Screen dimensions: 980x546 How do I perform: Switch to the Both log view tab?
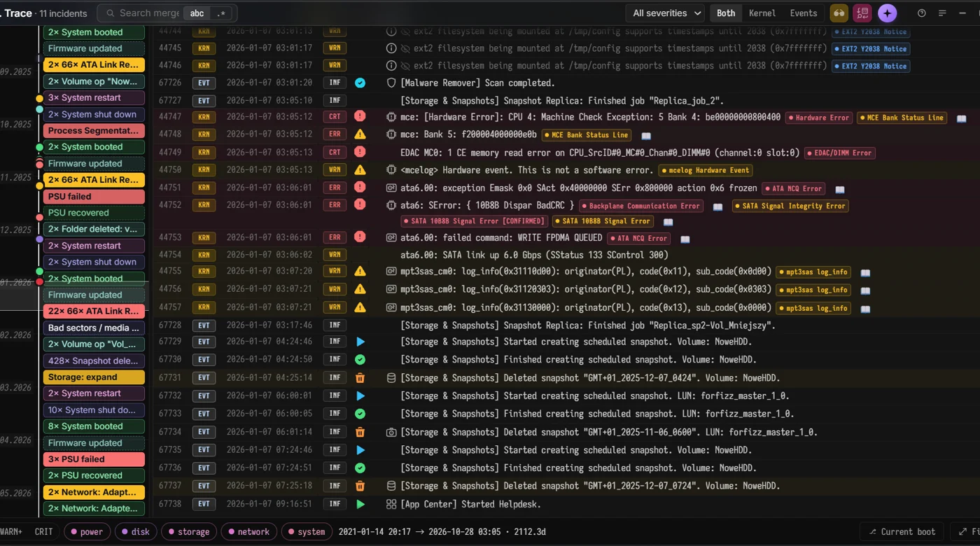coord(726,13)
